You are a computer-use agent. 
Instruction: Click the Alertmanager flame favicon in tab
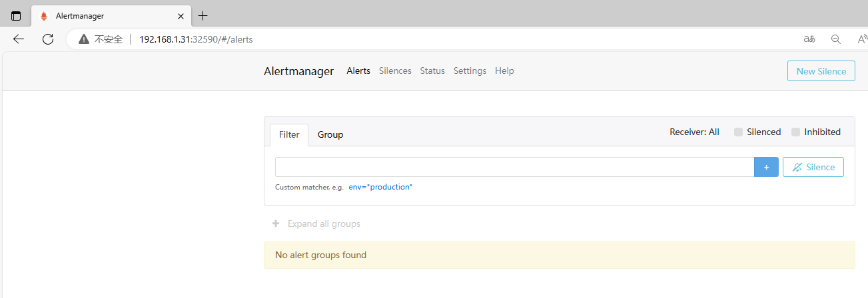tap(44, 16)
